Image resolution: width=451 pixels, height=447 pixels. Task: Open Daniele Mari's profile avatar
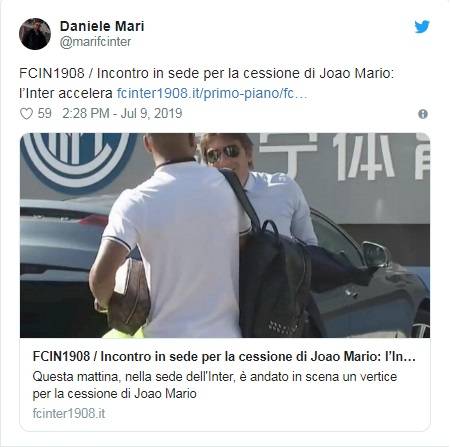(35, 34)
